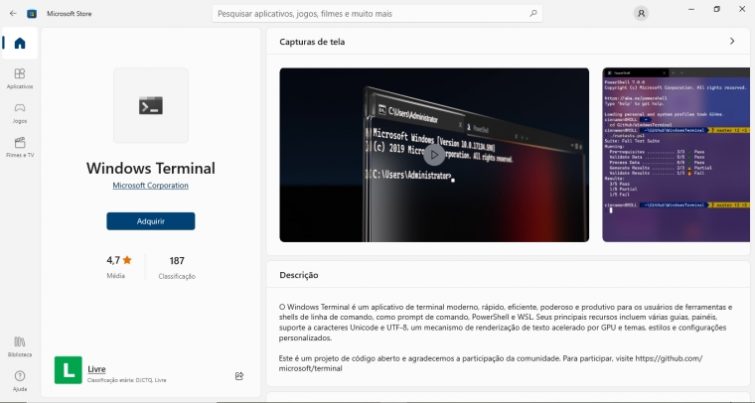This screenshot has height=403, width=755.
Task: Open the Biblioteca library
Action: [20, 347]
